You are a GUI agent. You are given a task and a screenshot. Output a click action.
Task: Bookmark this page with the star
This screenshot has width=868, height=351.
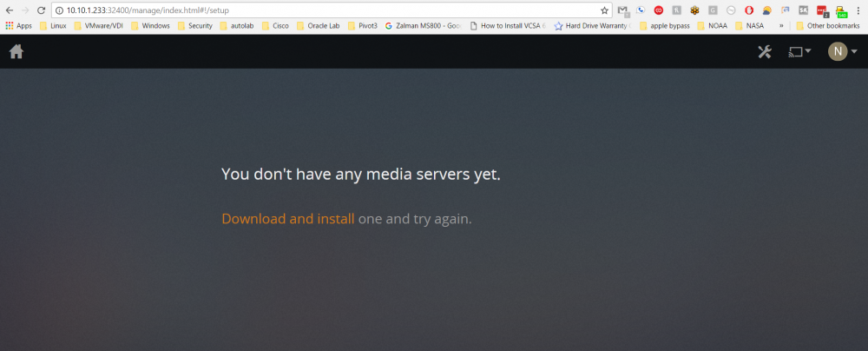coord(604,10)
